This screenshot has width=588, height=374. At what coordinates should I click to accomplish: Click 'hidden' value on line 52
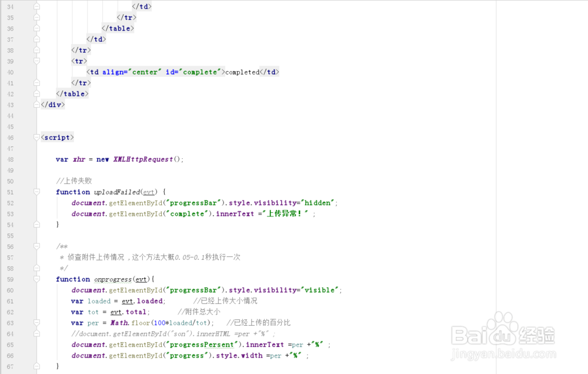coord(318,203)
